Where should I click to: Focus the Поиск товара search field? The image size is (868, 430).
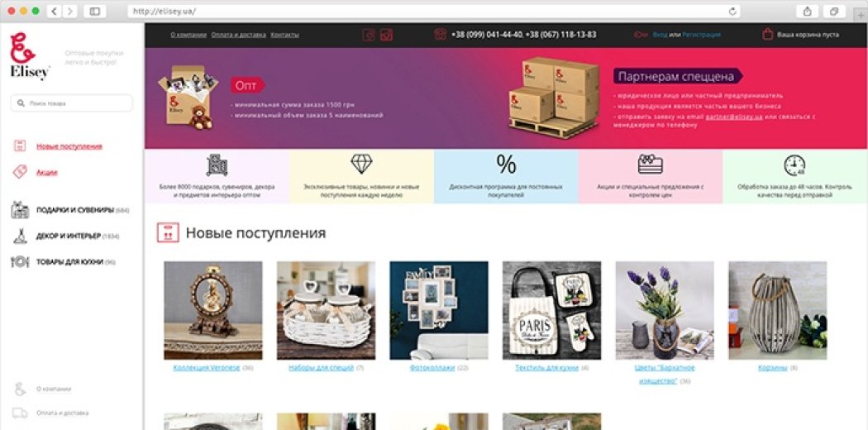click(71, 103)
